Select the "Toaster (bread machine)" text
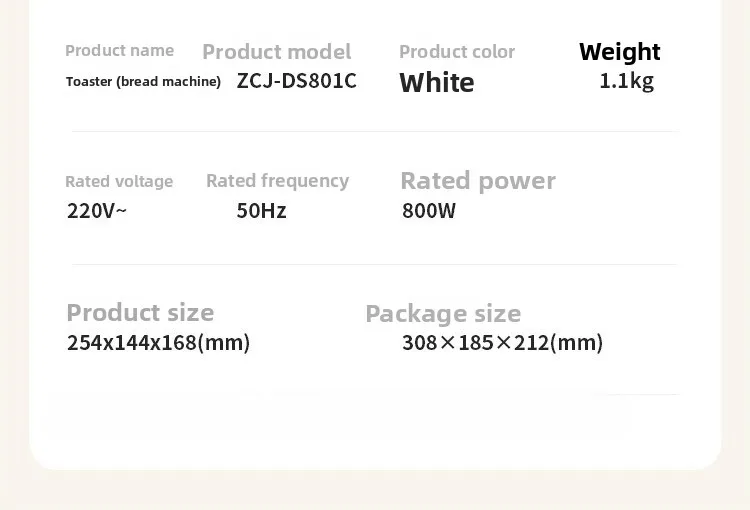The image size is (750, 510). pyautogui.click(x=143, y=82)
